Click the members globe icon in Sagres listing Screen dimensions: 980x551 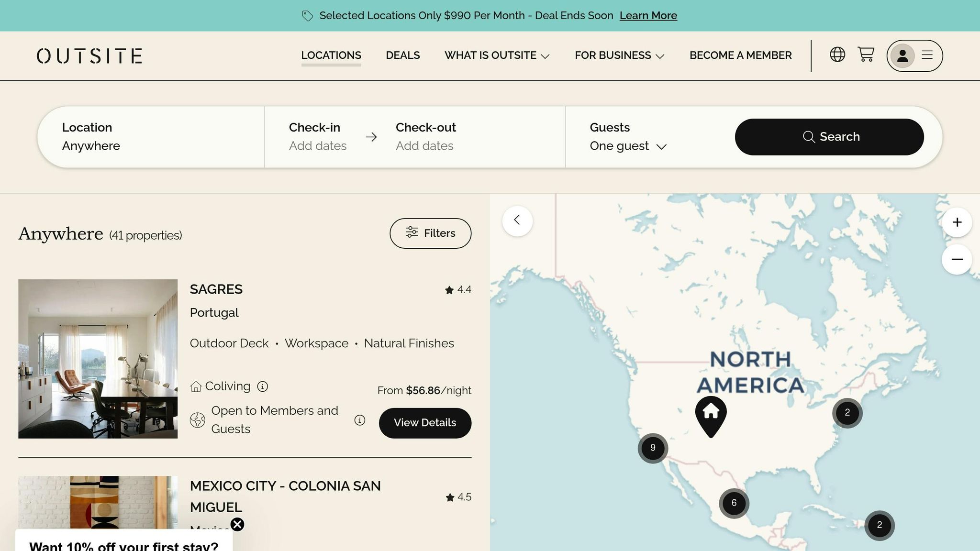pos(198,420)
